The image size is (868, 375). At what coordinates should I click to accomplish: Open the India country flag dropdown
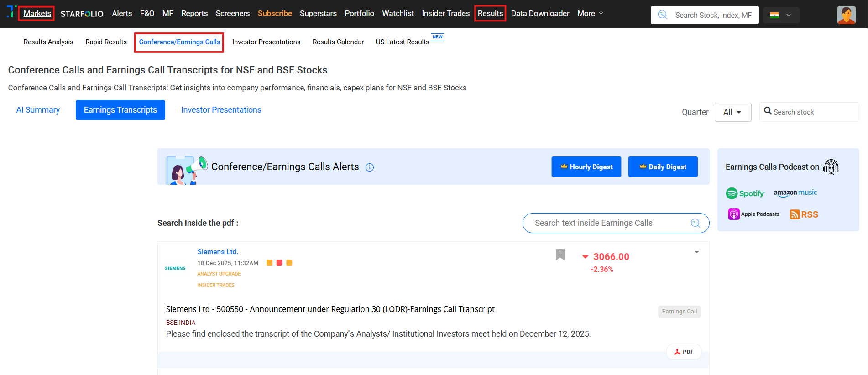click(780, 15)
